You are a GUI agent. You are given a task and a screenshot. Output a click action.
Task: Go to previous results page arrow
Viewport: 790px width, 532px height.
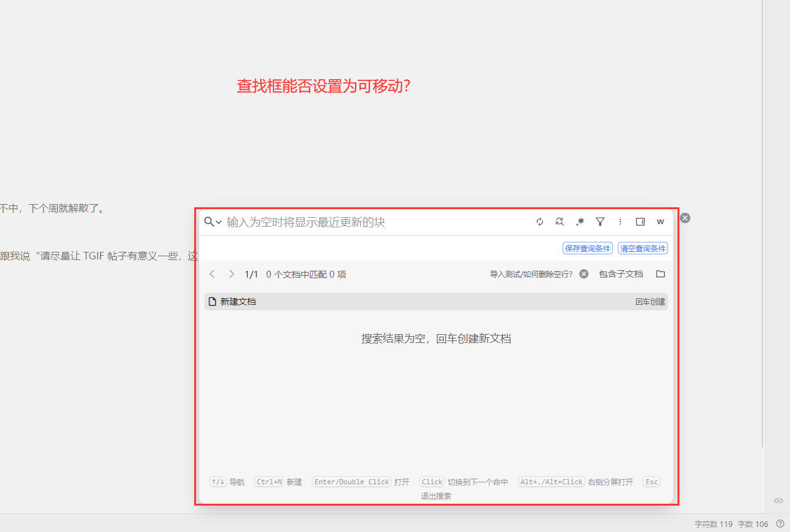(x=212, y=274)
